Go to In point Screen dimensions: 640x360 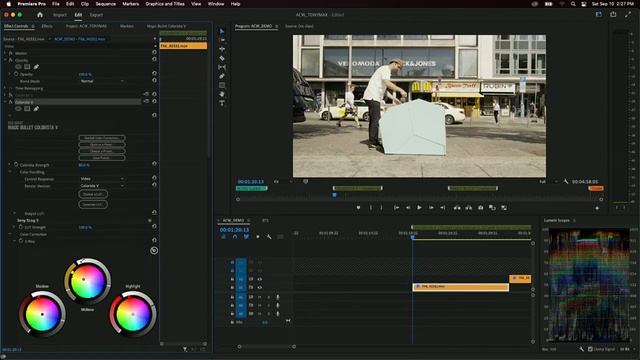(396, 208)
